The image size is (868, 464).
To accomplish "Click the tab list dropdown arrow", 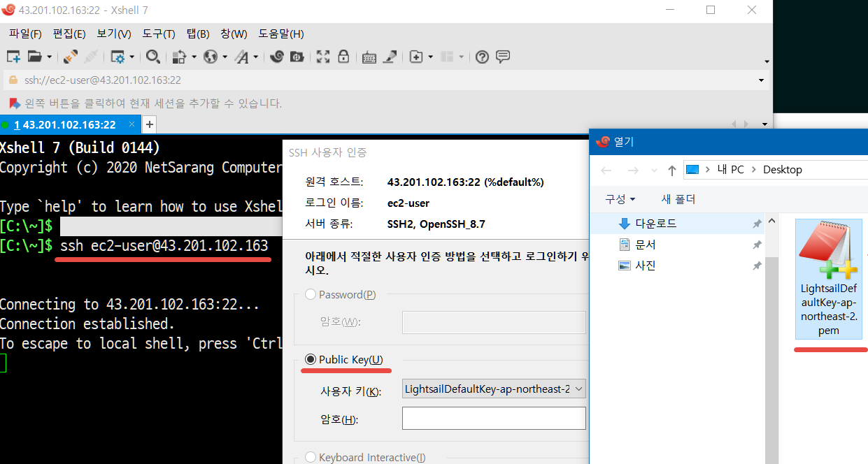I will pos(764,124).
